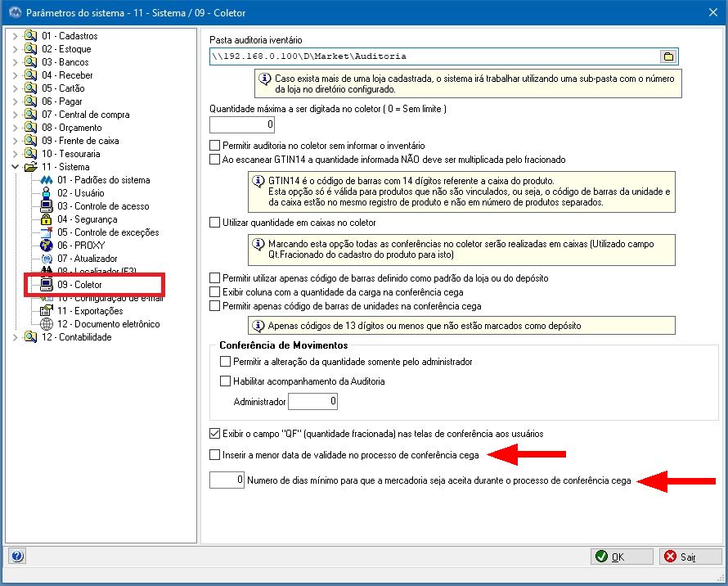Open 11 - Exportações settings
The width and height of the screenshot is (728, 586).
click(x=90, y=310)
